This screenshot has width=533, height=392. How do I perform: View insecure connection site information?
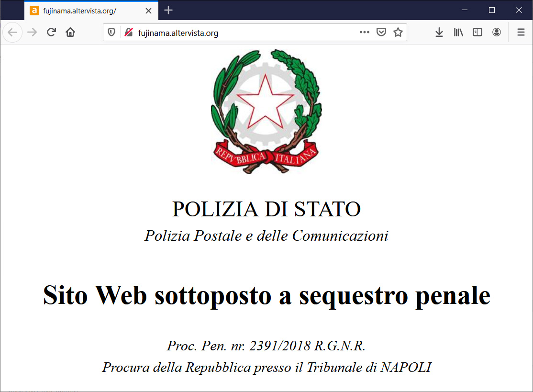pyautogui.click(x=129, y=32)
